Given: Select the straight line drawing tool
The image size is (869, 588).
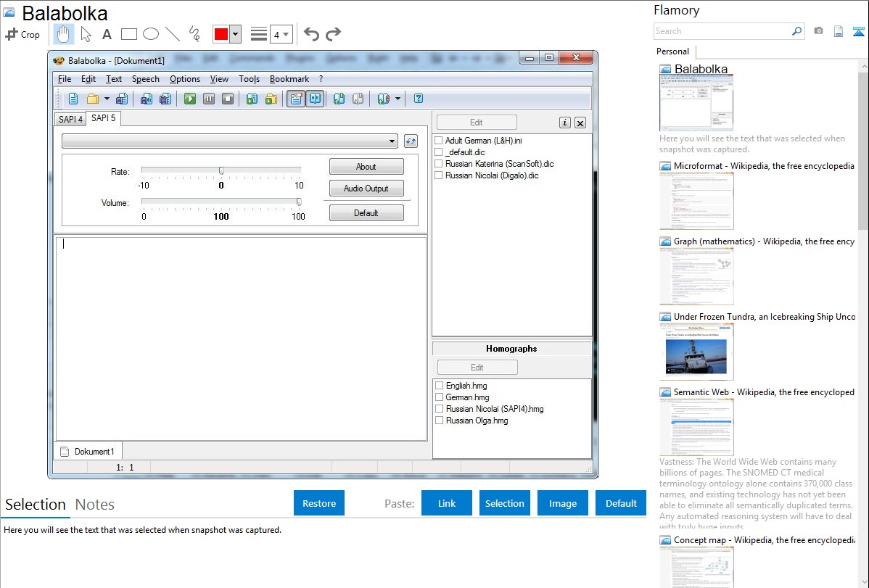Looking at the screenshot, I should (173, 34).
